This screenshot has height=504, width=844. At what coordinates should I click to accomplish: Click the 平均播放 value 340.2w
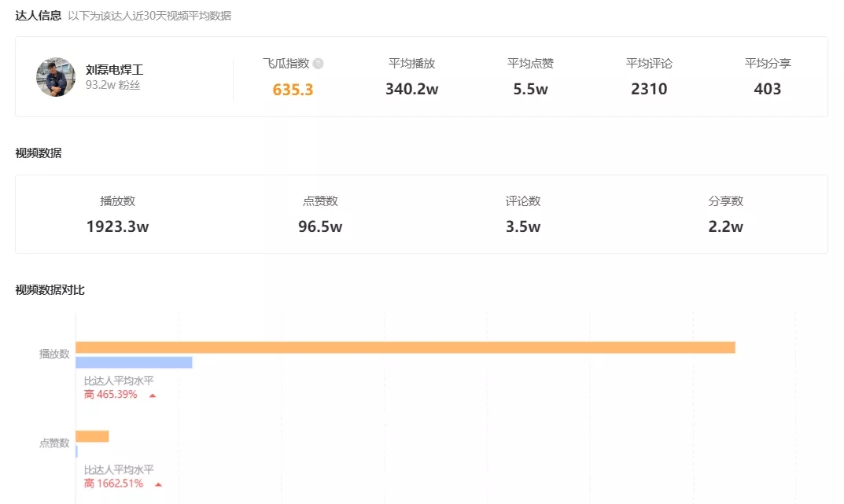[x=413, y=89]
